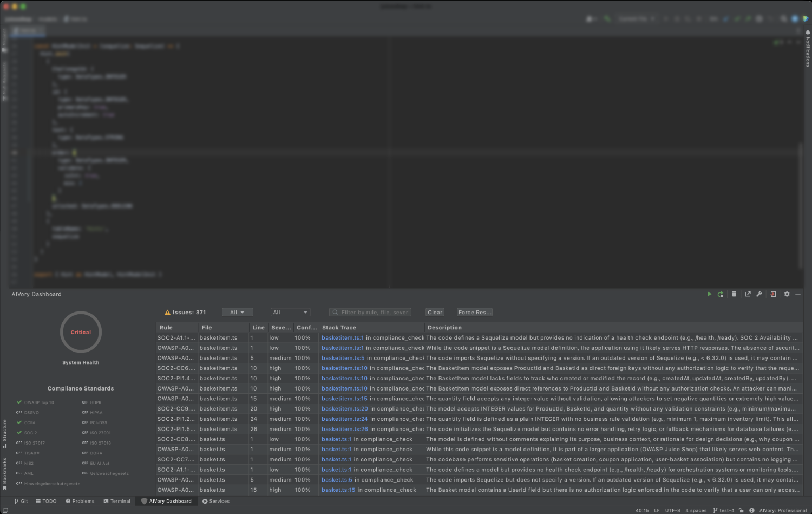
Task: Click the trash icon in AIVory Dashboard toolbar
Action: click(x=734, y=294)
